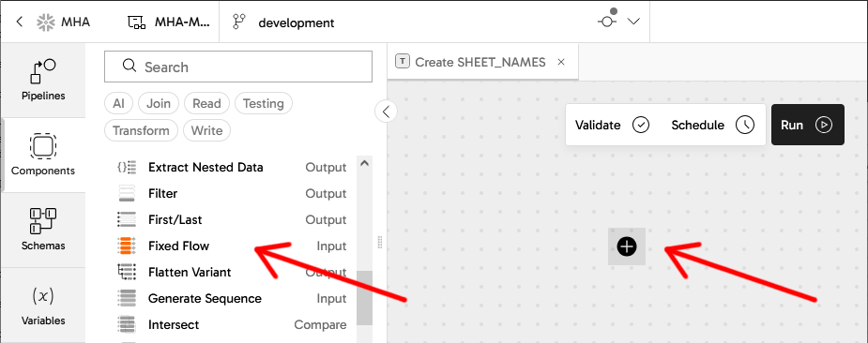This screenshot has height=343, width=868.
Task: Expand the git actions dropdown chevron
Action: [633, 22]
